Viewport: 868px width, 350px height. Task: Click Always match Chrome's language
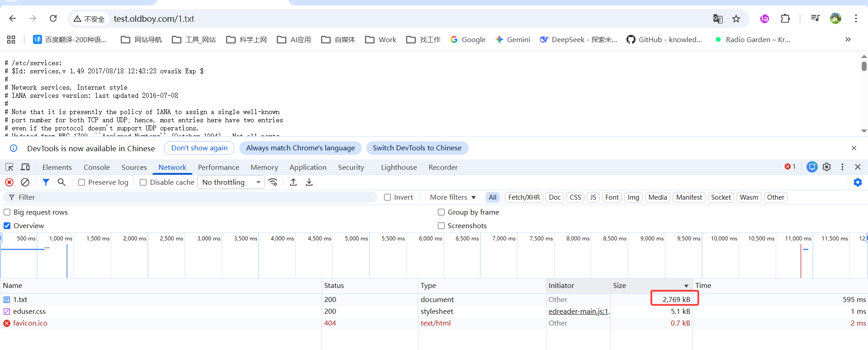300,148
